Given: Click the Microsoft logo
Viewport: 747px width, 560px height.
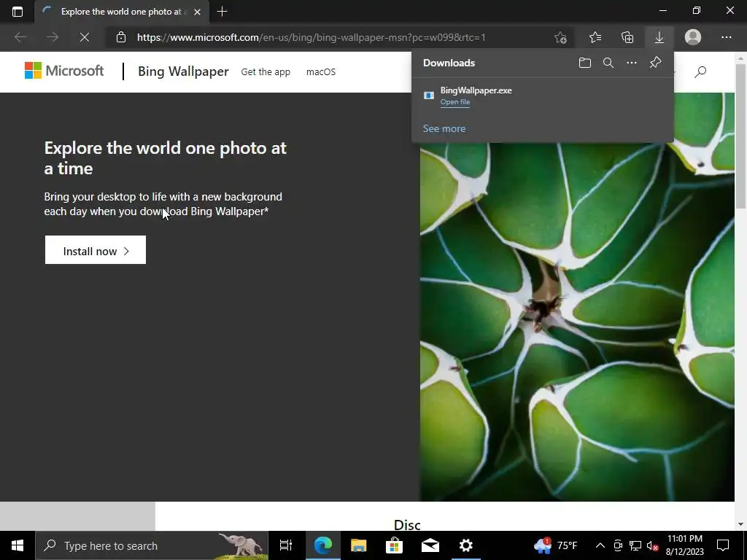Looking at the screenshot, I should (64, 71).
